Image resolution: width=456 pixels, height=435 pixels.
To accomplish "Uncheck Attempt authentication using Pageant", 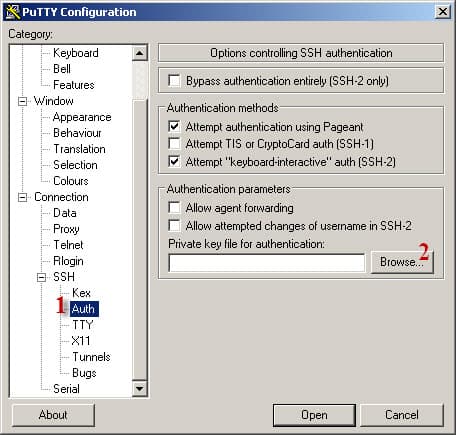I will click(x=174, y=126).
